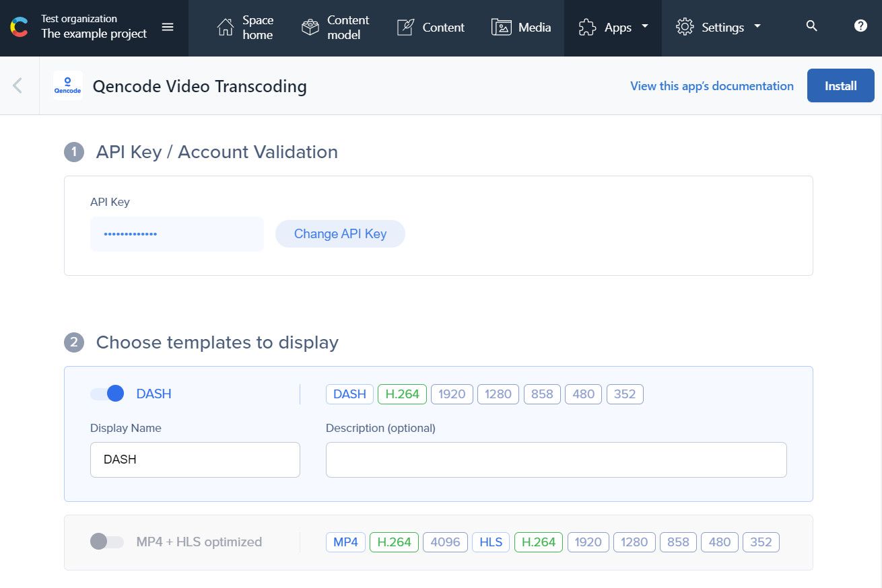Click the 4096 resolution tag
This screenshot has width=882, height=588.
click(445, 542)
